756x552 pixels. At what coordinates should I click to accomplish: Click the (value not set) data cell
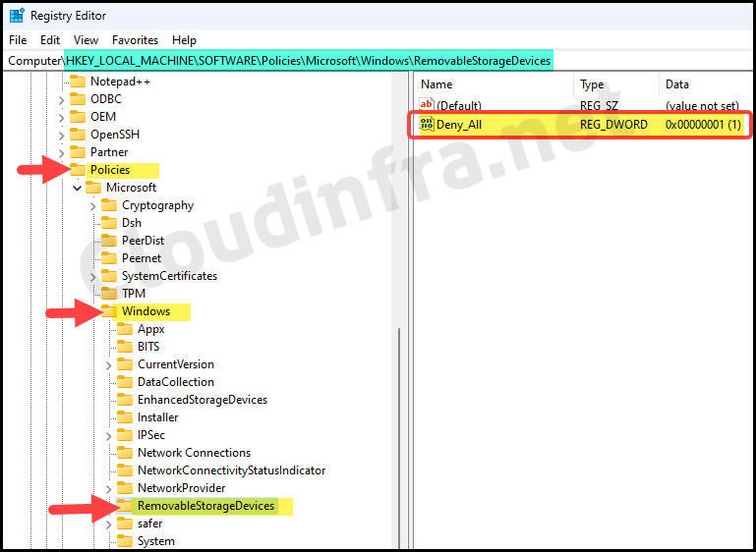(702, 105)
